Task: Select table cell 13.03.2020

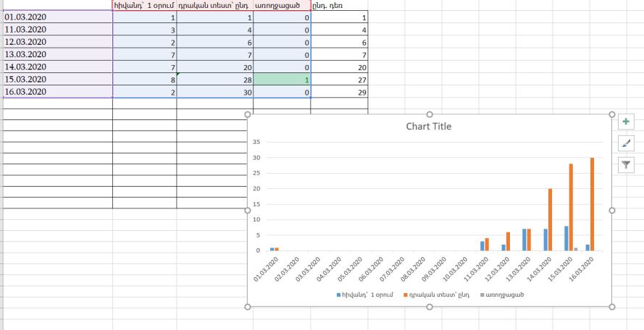Action: click(x=57, y=54)
